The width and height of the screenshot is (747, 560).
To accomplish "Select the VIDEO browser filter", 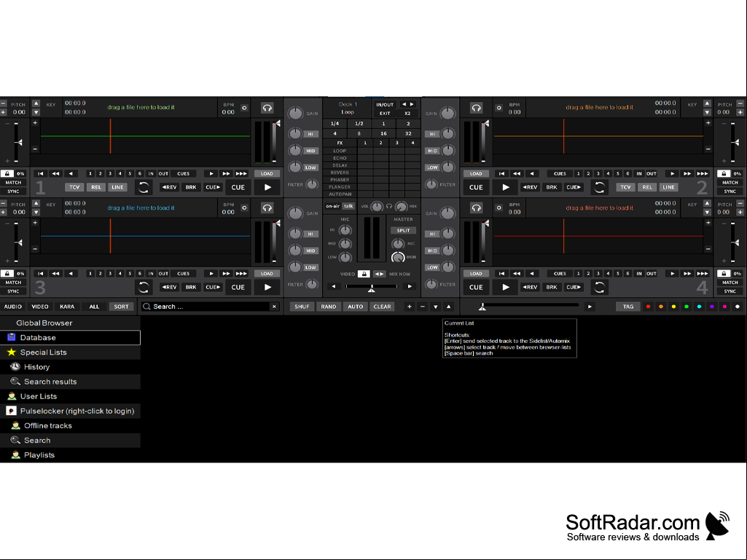I will pyautogui.click(x=40, y=307).
